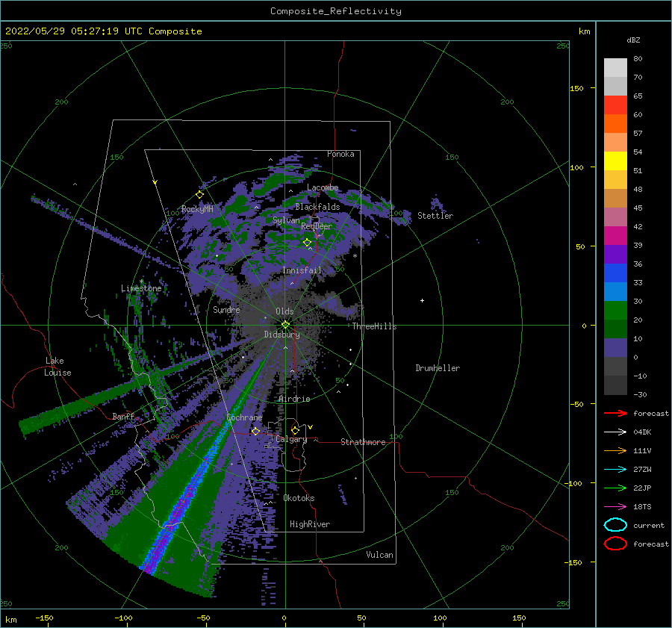Screen dimensions: 672x628
Task: Click the Vulcan city label
Action: (x=380, y=555)
